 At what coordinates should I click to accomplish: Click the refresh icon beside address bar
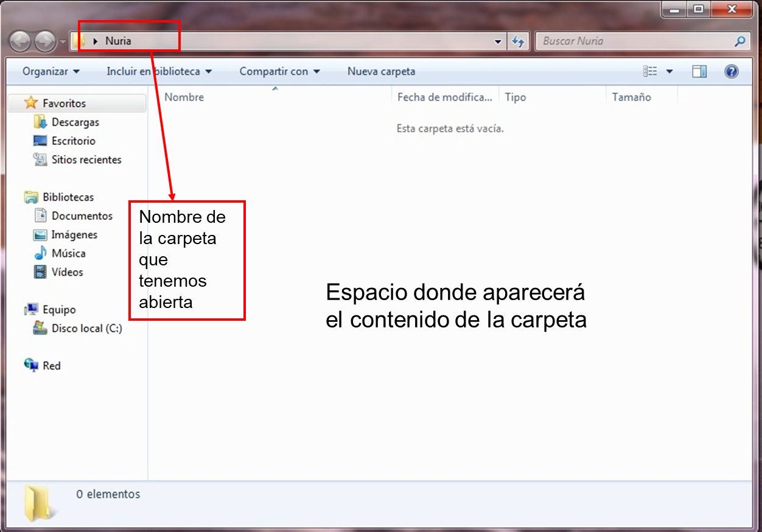[518, 41]
